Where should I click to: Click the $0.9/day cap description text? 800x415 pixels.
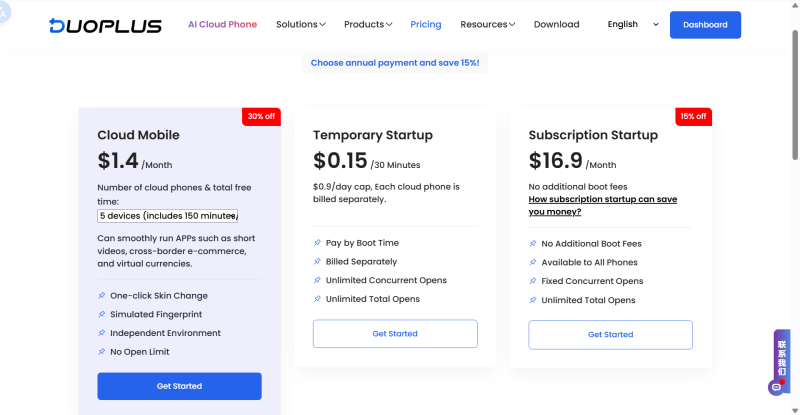tap(386, 193)
